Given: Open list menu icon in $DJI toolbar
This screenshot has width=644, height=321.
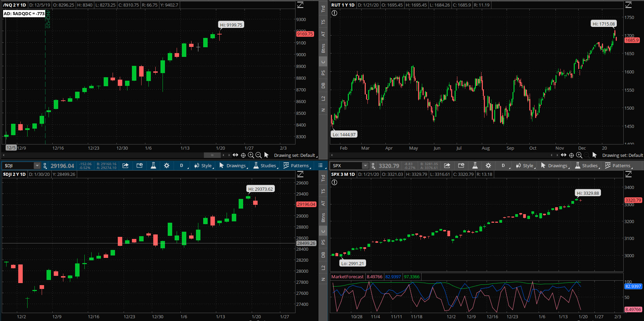Looking at the screenshot, I should pyautogui.click(x=320, y=165).
